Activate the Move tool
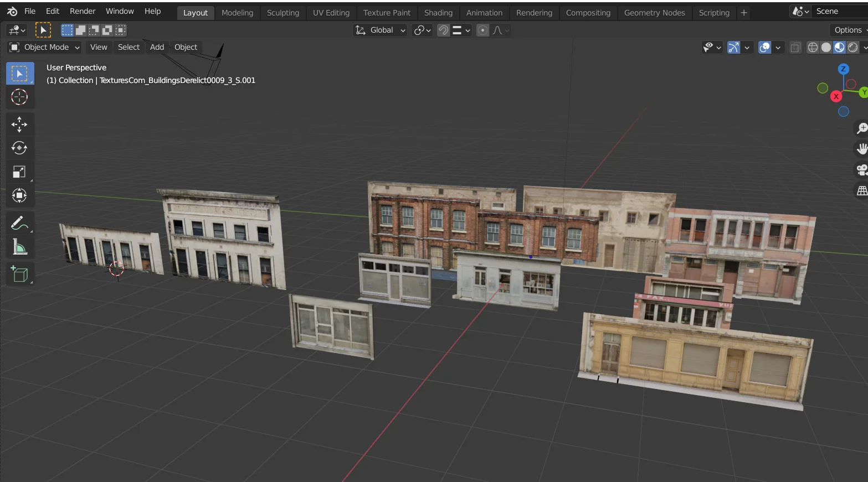The width and height of the screenshot is (868, 482). 19,125
